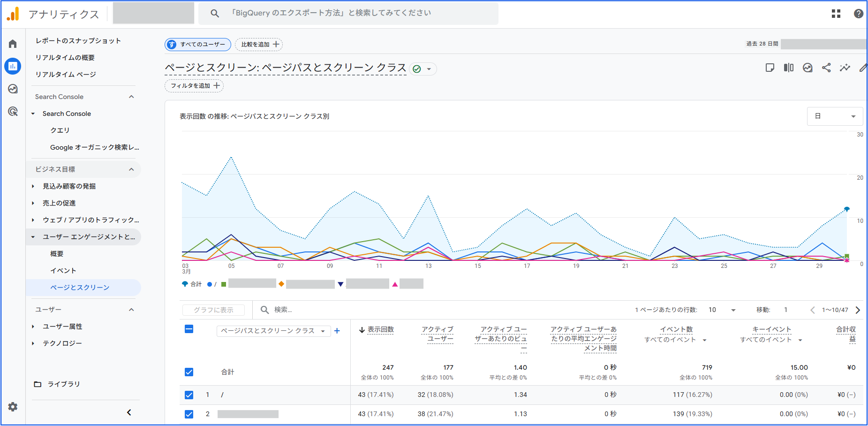868x426 pixels.
Task: Open the キーイベント すべてのイベント dropdown
Action: [771, 340]
